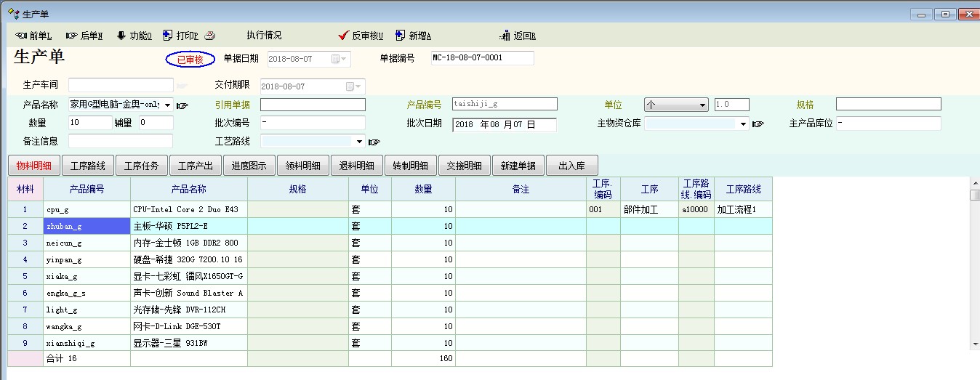The height and width of the screenshot is (380, 980).
Task: Click the 执行情况 button
Action: pyautogui.click(x=264, y=36)
